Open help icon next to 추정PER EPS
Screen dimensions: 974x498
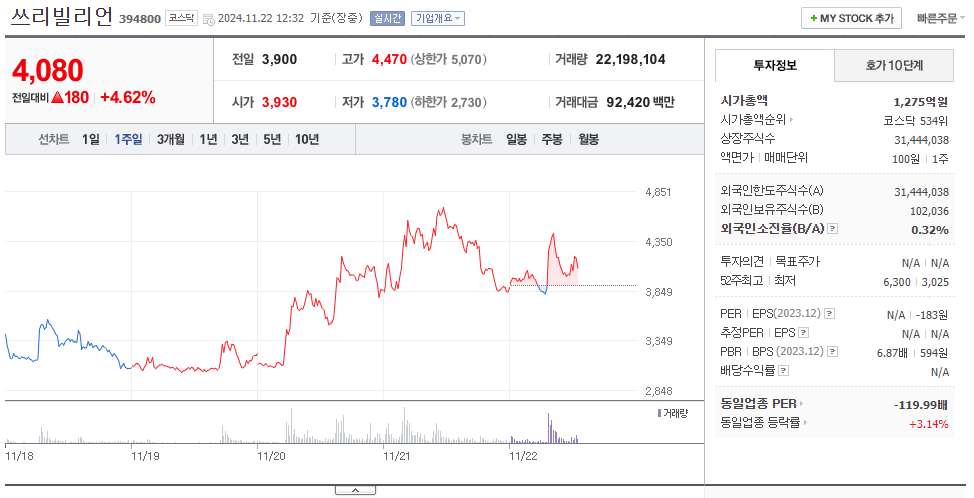coord(804,333)
